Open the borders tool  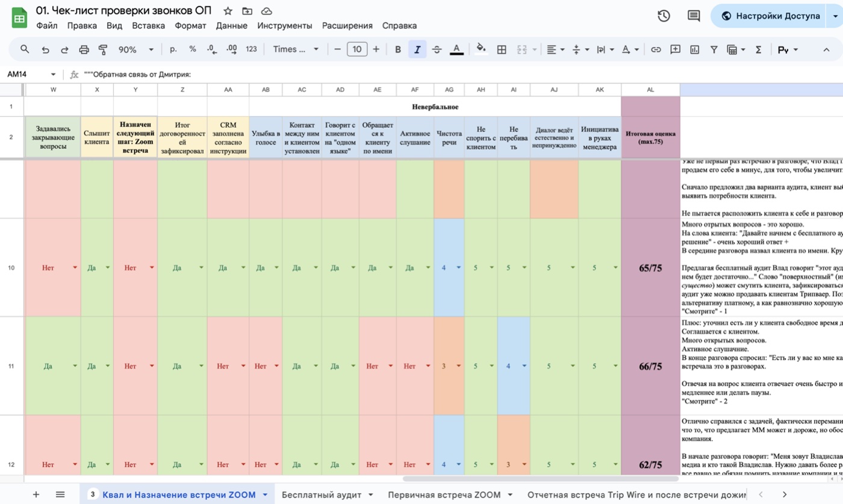501,49
